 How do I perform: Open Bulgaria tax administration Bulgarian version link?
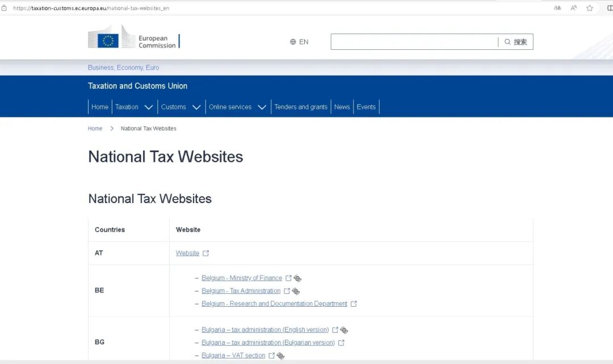[x=268, y=343]
